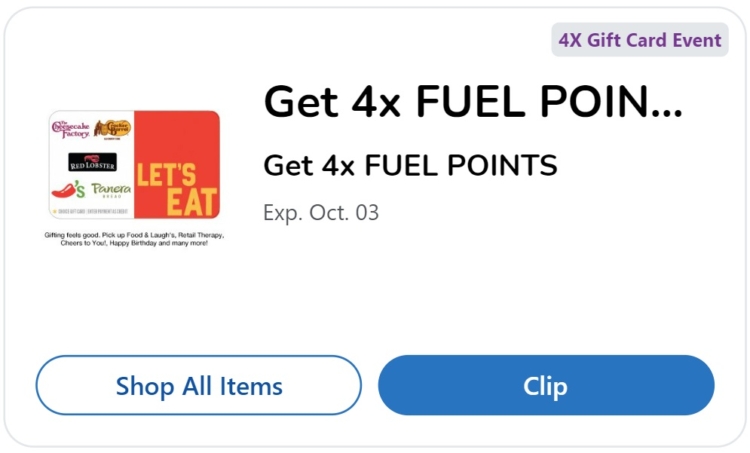Click the green 's of Chili's logo
This screenshot has height=453, width=750.
pyautogui.click(x=79, y=190)
